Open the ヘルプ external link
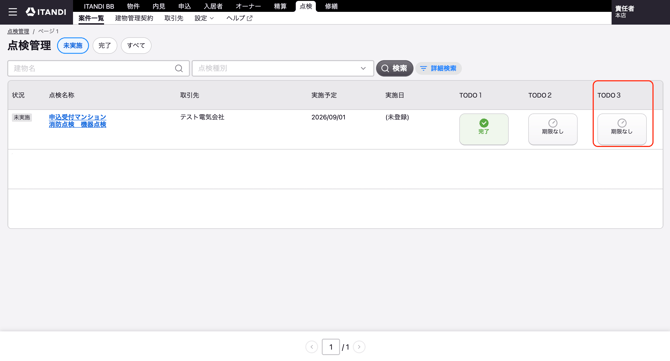This screenshot has height=361, width=670. click(x=239, y=18)
